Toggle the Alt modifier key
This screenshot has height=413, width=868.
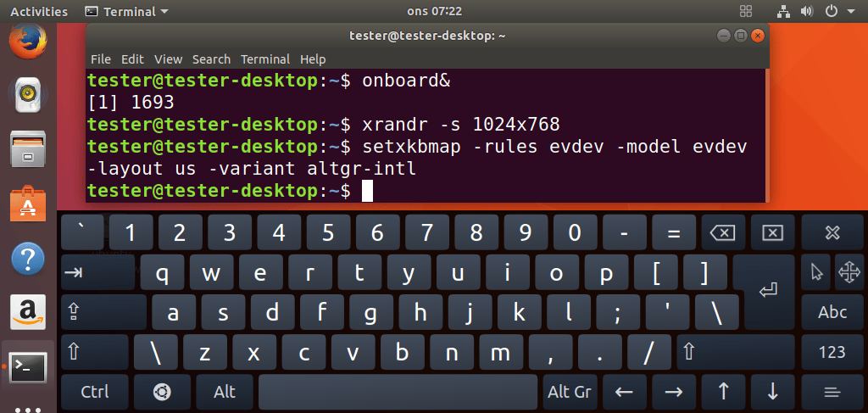[224, 392]
